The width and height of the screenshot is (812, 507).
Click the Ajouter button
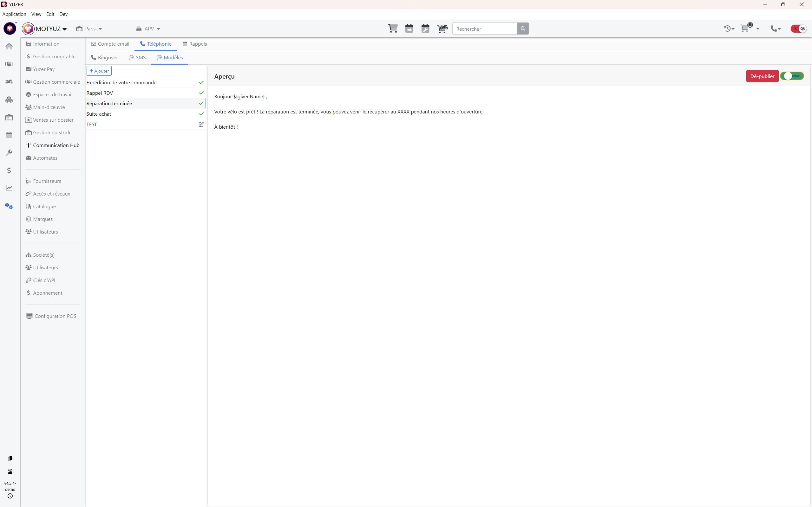[99, 71]
